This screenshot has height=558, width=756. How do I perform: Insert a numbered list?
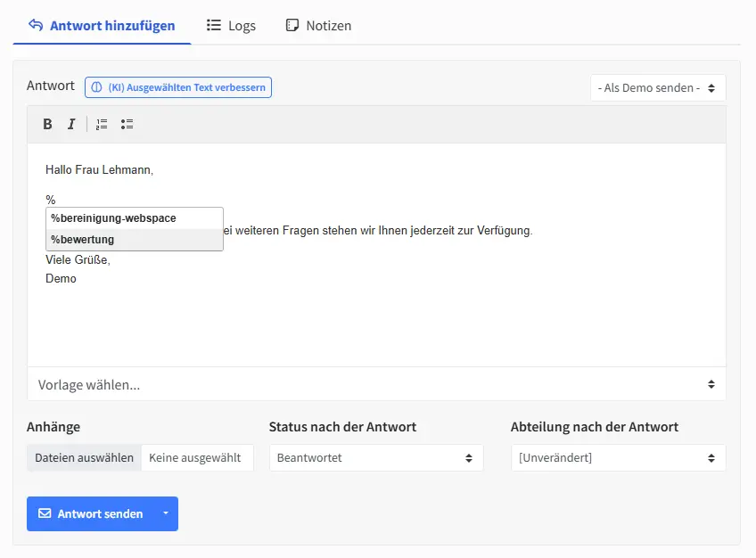tap(102, 124)
